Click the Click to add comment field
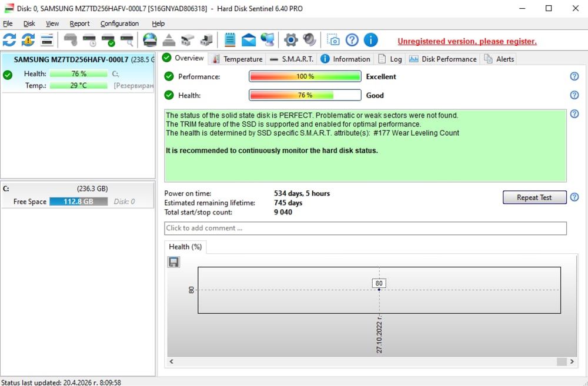 click(x=365, y=228)
